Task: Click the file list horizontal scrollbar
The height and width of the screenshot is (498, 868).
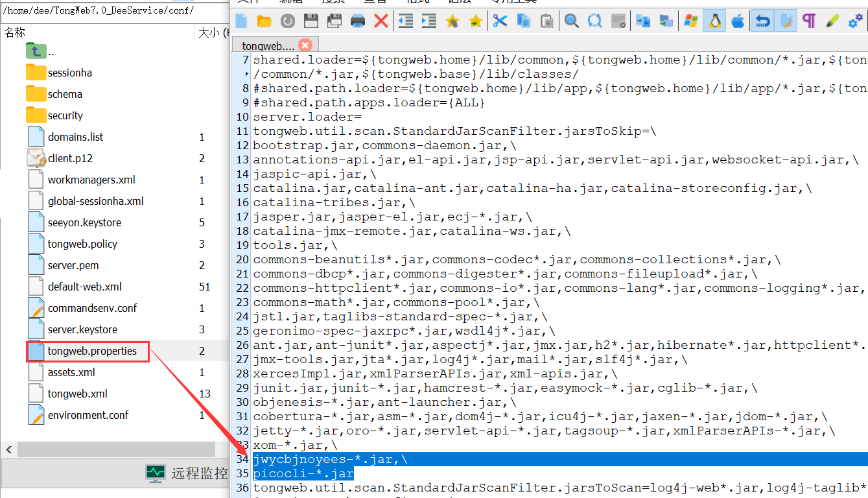Action: point(116,449)
